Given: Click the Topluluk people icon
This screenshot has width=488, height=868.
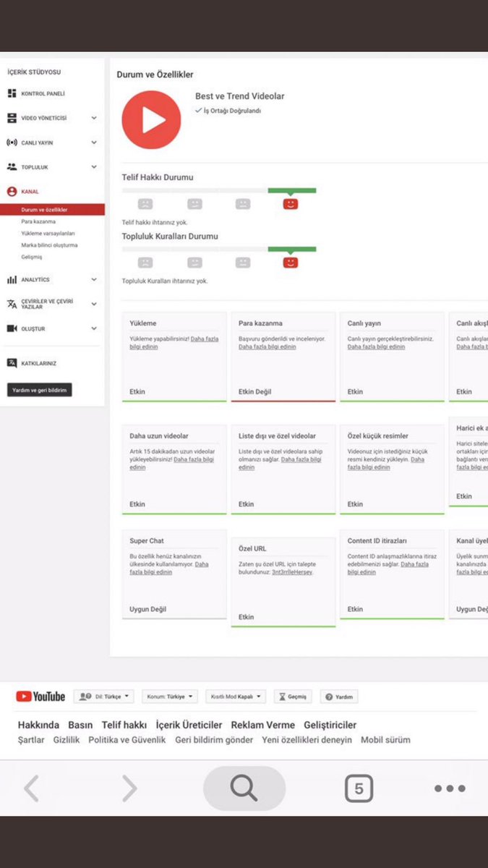Looking at the screenshot, I should tap(12, 167).
